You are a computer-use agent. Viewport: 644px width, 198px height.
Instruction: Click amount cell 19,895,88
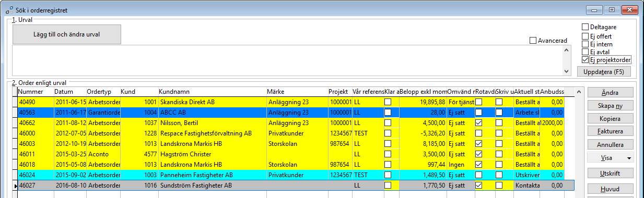click(423, 102)
